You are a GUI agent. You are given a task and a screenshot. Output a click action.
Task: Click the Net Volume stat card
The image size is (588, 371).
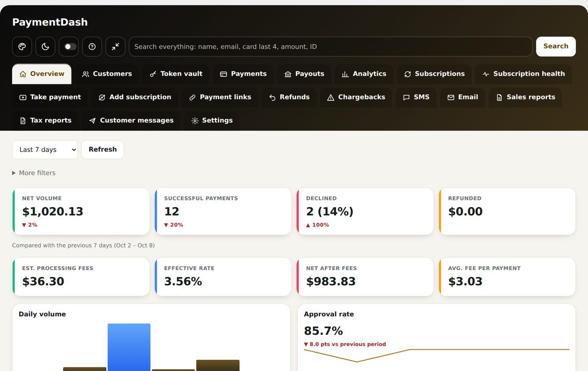point(81,211)
